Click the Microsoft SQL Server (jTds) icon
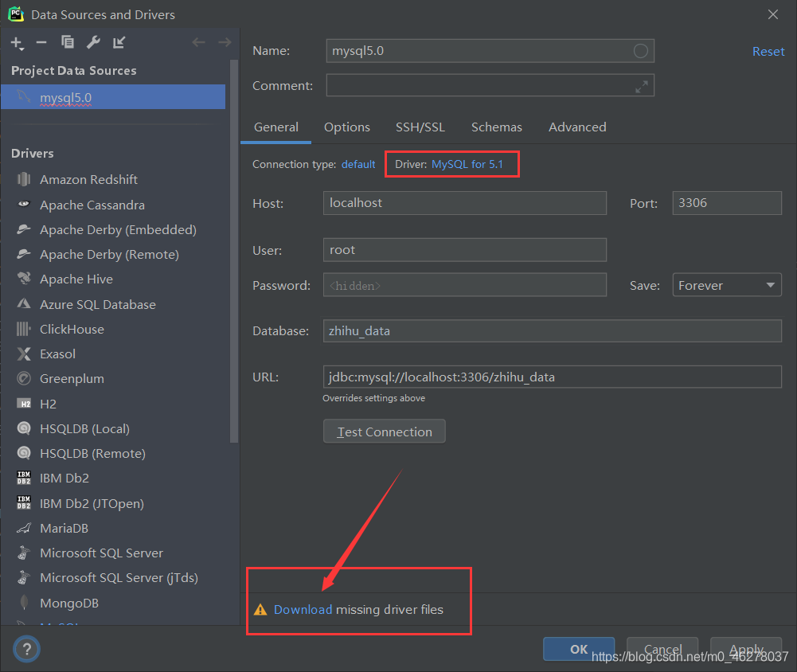 [23, 577]
